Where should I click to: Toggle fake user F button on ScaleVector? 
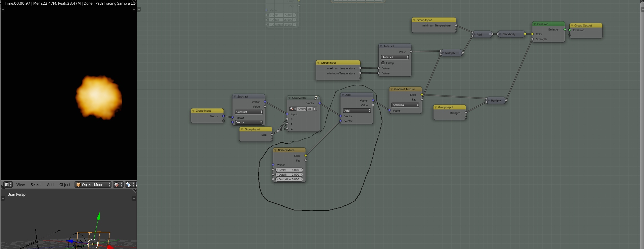315,109
